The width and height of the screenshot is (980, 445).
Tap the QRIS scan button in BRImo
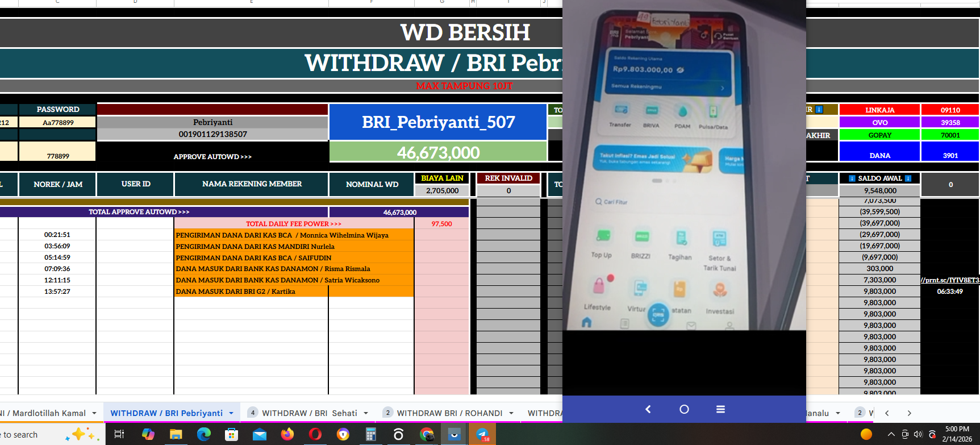[658, 314]
